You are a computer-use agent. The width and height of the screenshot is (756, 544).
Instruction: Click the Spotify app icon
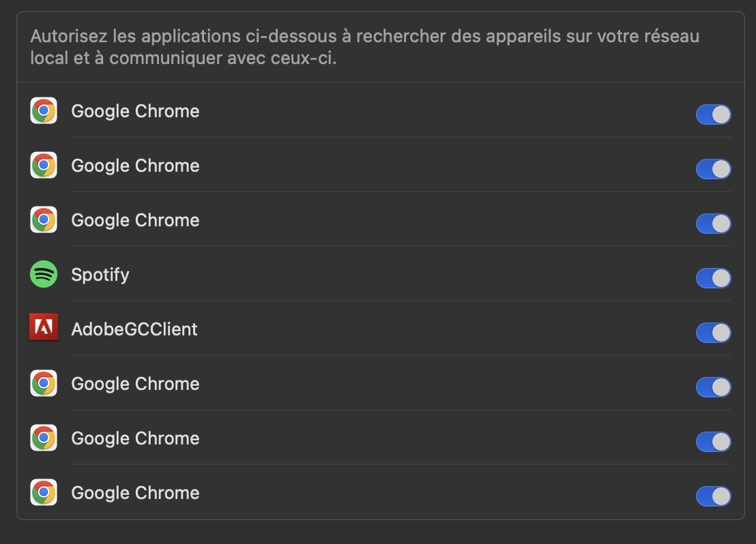(44, 275)
